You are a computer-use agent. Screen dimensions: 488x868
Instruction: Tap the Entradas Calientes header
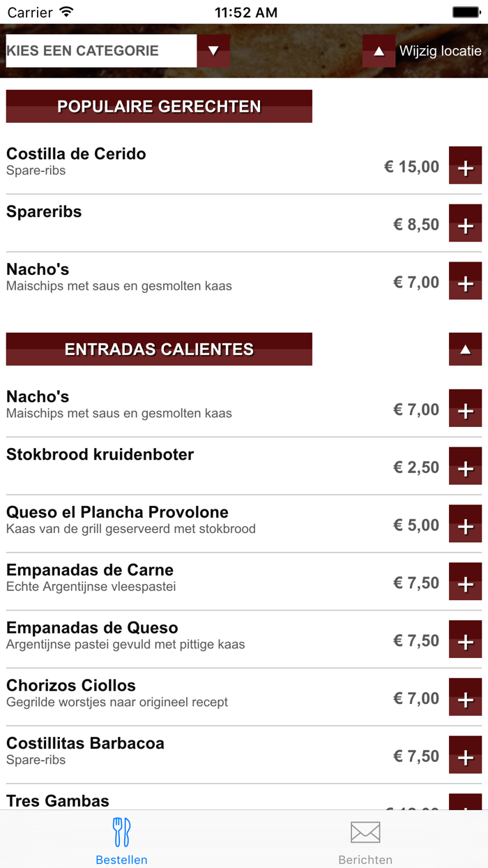tap(159, 350)
